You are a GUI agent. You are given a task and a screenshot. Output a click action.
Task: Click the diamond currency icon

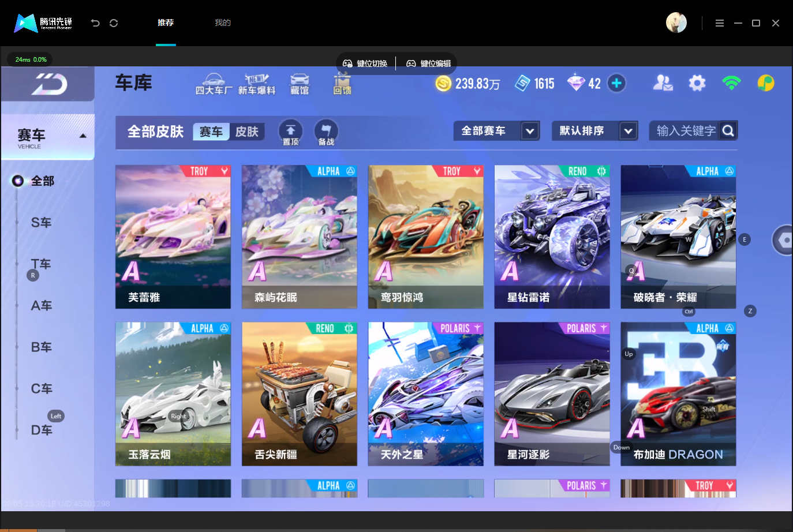576,83
